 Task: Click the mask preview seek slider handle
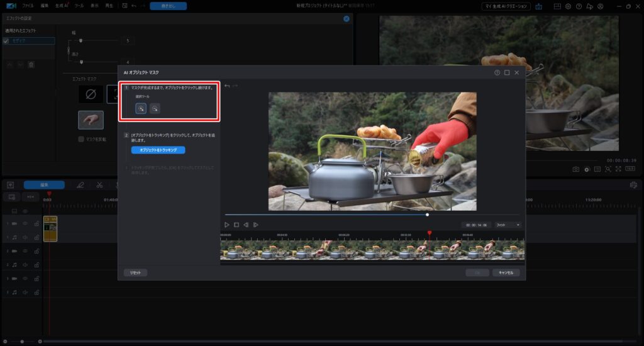(428, 215)
